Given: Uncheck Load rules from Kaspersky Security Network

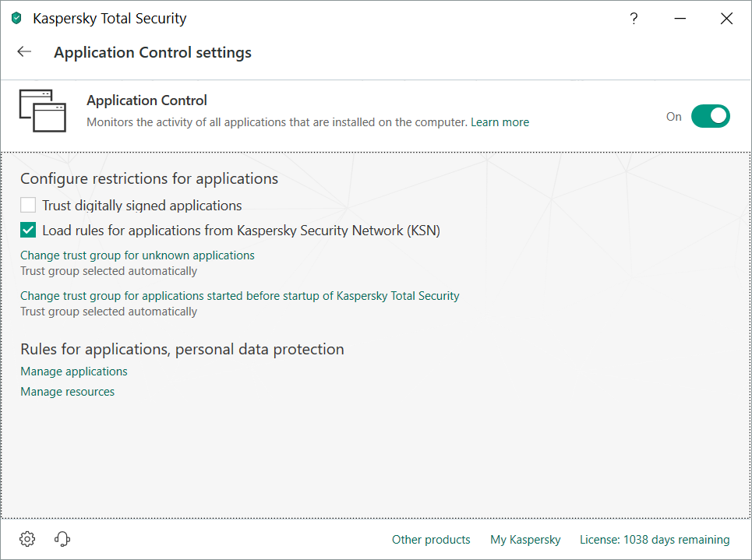Looking at the screenshot, I should pyautogui.click(x=29, y=231).
